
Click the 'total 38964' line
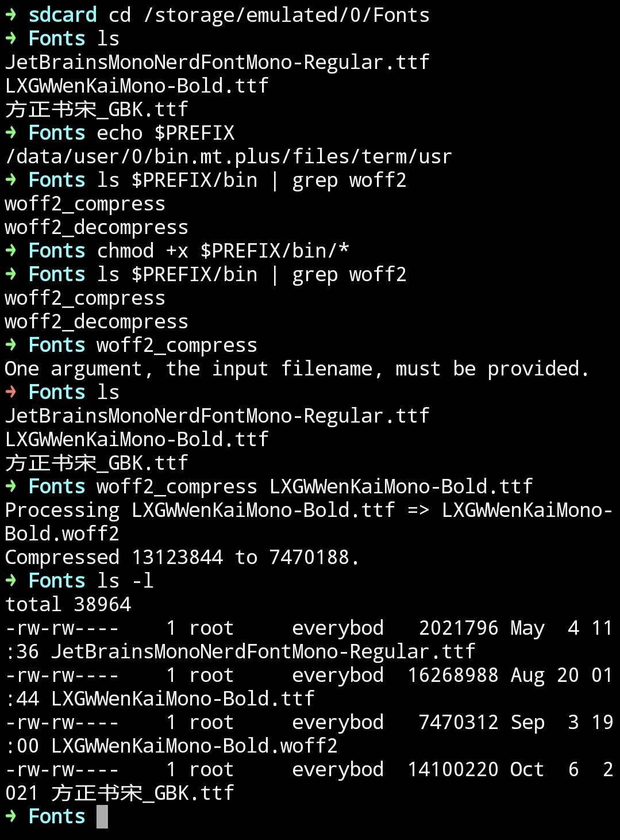click(x=68, y=605)
